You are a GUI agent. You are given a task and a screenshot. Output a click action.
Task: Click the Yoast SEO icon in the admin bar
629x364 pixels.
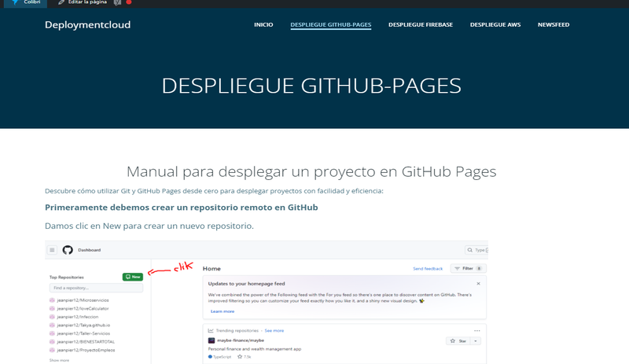point(117,2)
